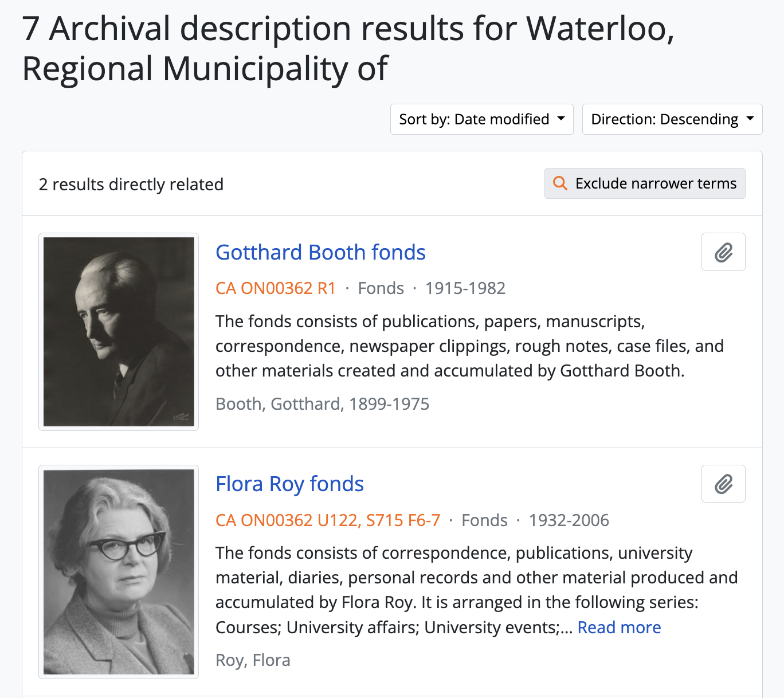Click Read more in Flora Roy description
The width and height of the screenshot is (784, 698).
(x=619, y=628)
